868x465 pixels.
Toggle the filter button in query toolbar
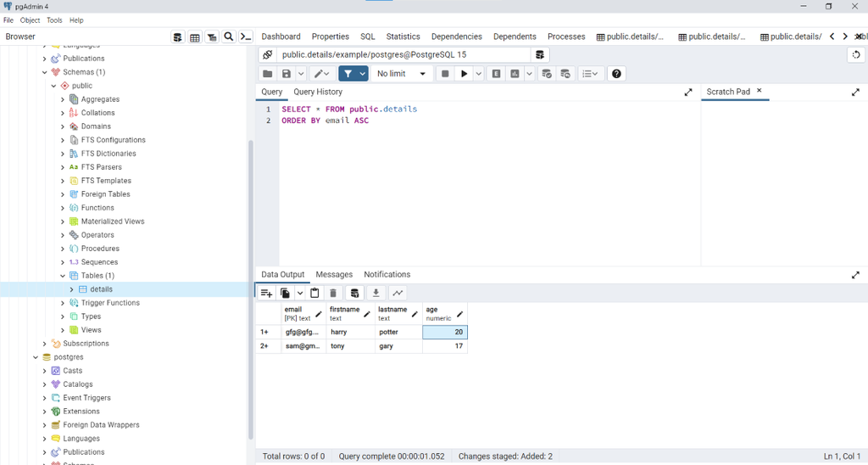[x=348, y=74]
